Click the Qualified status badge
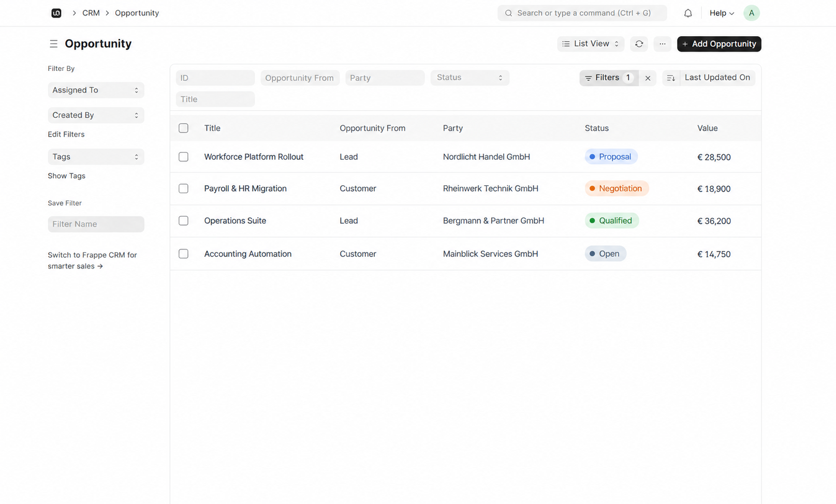 [612, 220]
